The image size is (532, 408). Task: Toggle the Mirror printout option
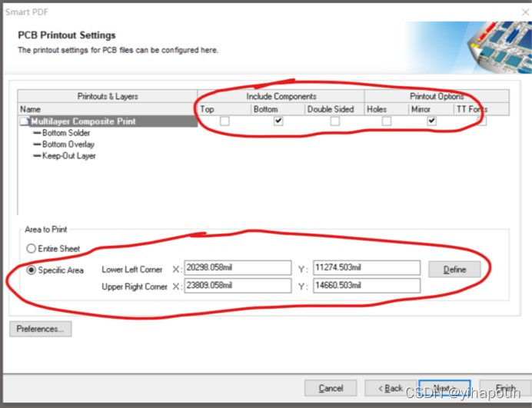point(431,121)
